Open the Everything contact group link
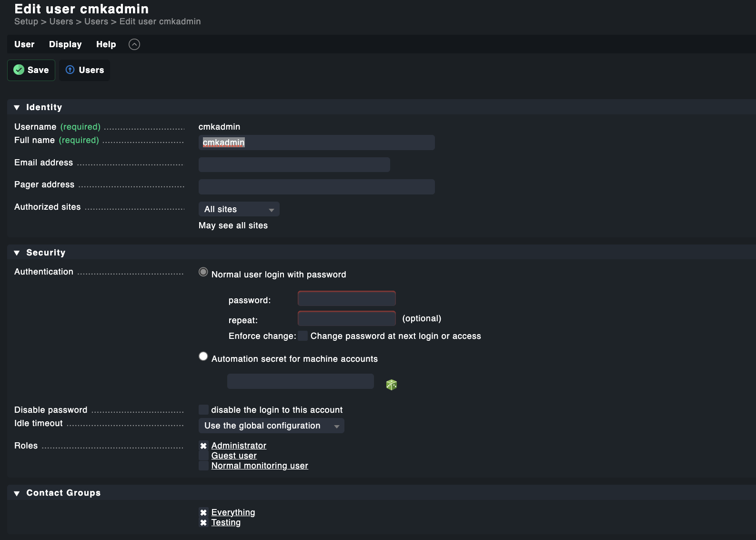The image size is (756, 540). pos(233,512)
